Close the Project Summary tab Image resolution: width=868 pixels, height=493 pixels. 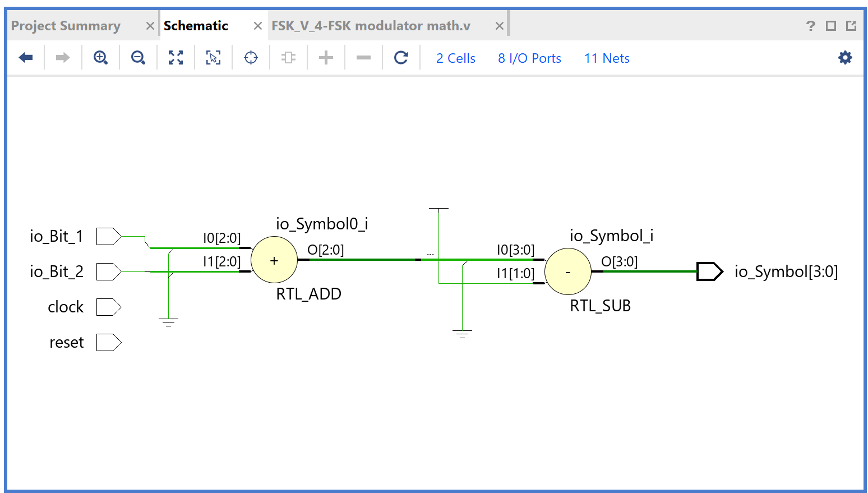click(150, 26)
